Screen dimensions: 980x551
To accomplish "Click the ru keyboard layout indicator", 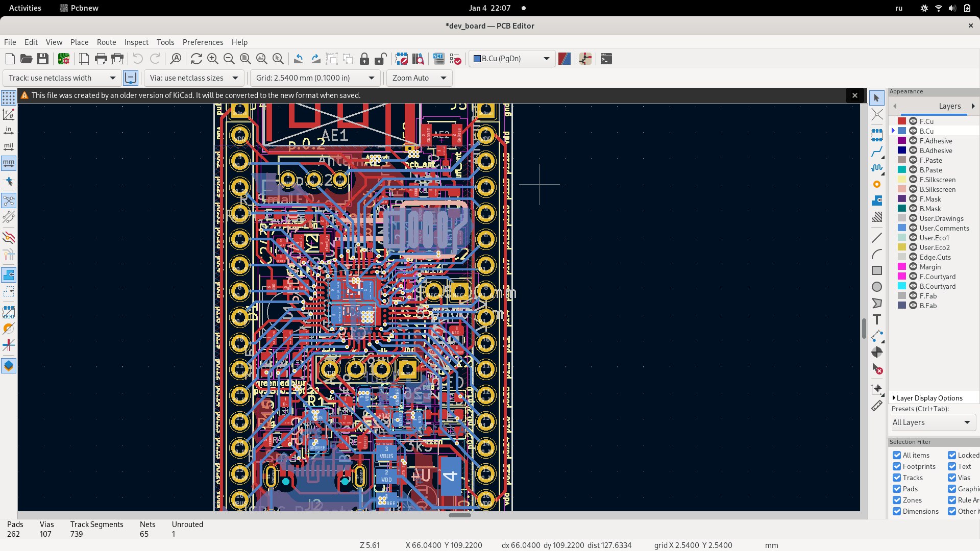I will [899, 8].
